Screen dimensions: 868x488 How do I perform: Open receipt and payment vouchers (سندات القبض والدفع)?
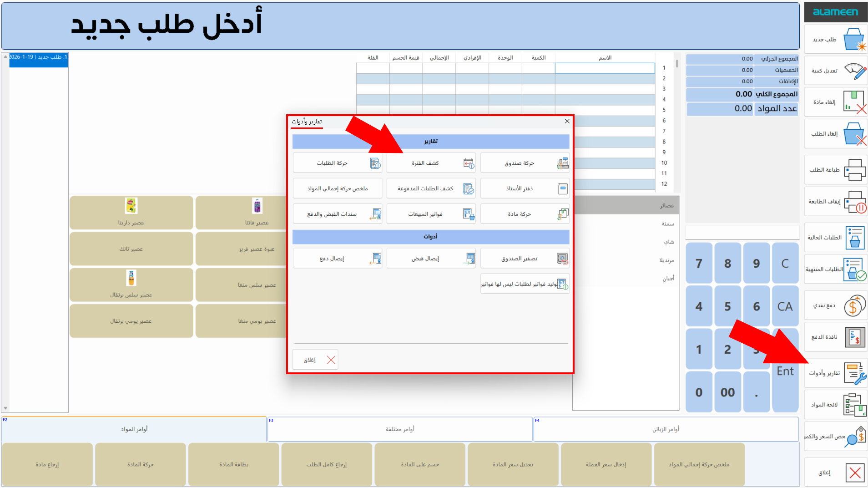337,214
